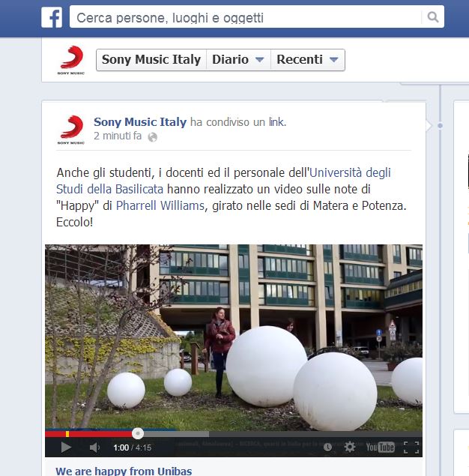Viewport: 469px width, 476px height.
Task: Open the video on YouTube via logo
Action: pyautogui.click(x=380, y=448)
